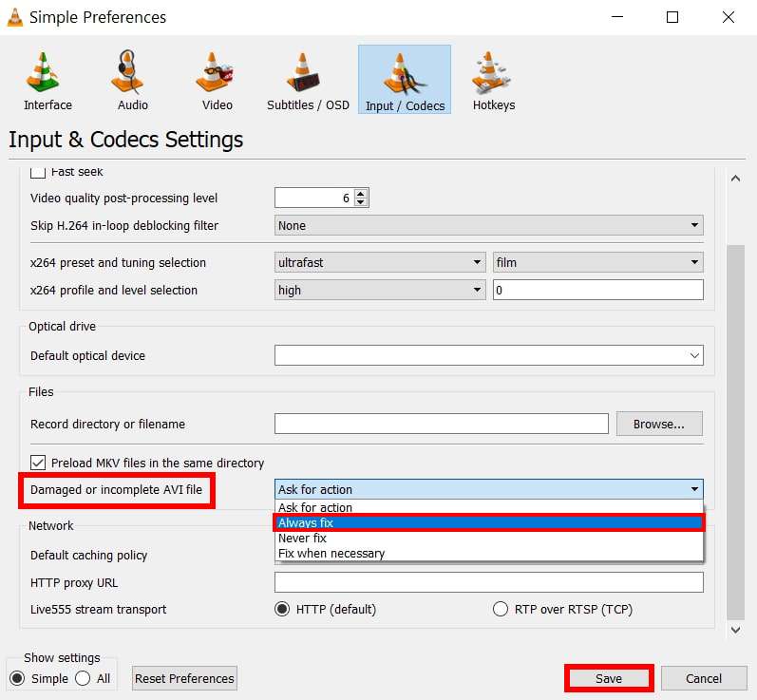Minimize the Simple Preferences window
This screenshot has width=757, height=700.
(x=617, y=17)
